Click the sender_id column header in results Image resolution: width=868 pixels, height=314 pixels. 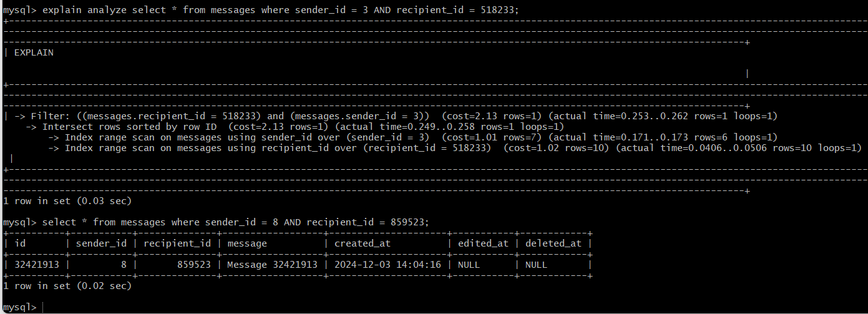[x=101, y=243]
